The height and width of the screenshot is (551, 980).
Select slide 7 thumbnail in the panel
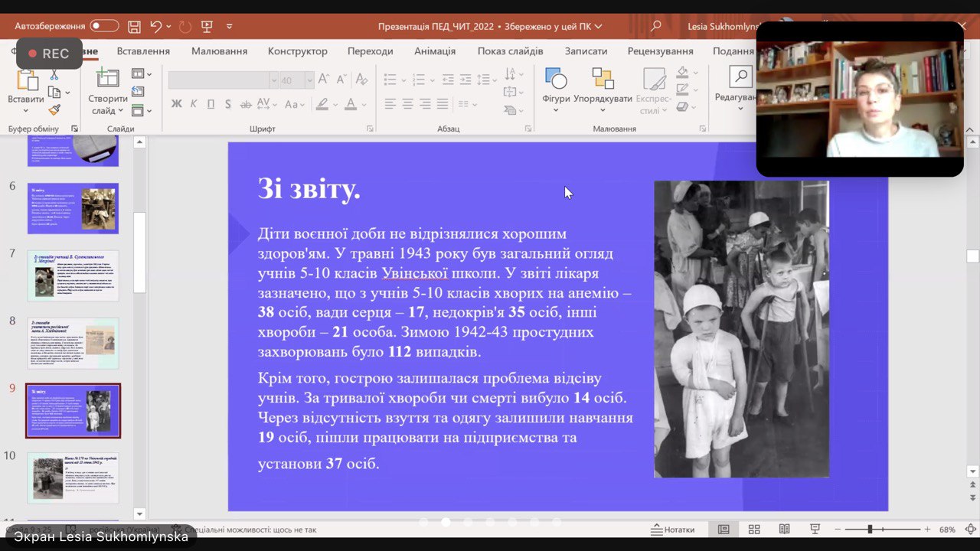coord(73,275)
